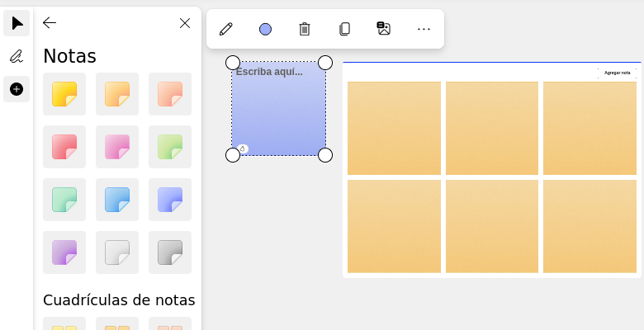Edit note text with pencil icon
Viewport: 644px width, 330px height.
point(226,29)
